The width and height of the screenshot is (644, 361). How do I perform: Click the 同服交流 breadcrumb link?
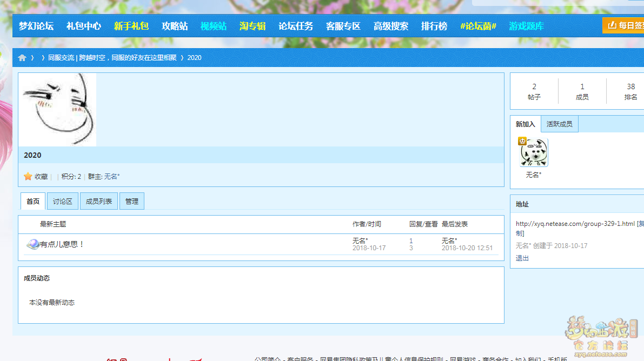tap(112, 58)
